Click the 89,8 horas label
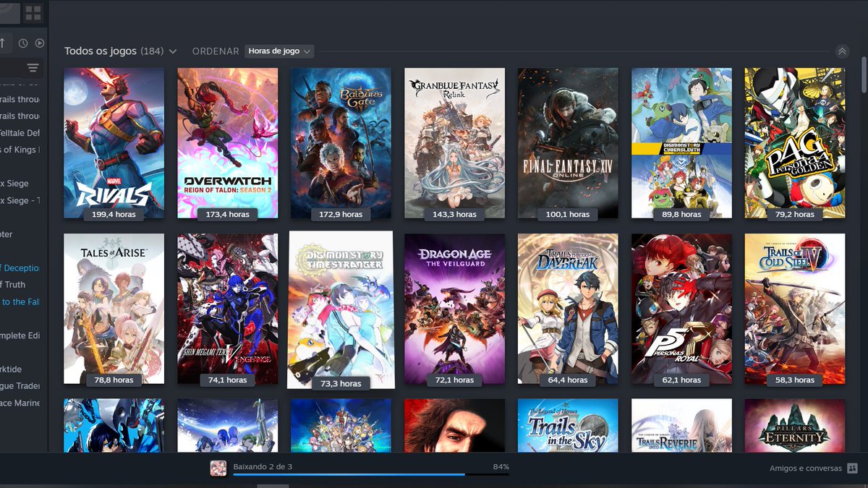 coord(681,215)
